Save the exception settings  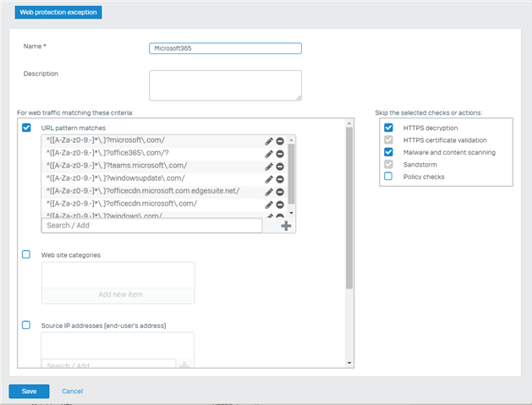tap(29, 391)
